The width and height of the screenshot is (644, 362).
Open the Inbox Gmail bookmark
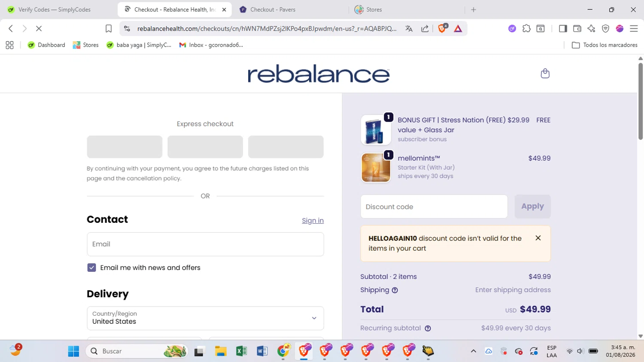click(x=211, y=45)
